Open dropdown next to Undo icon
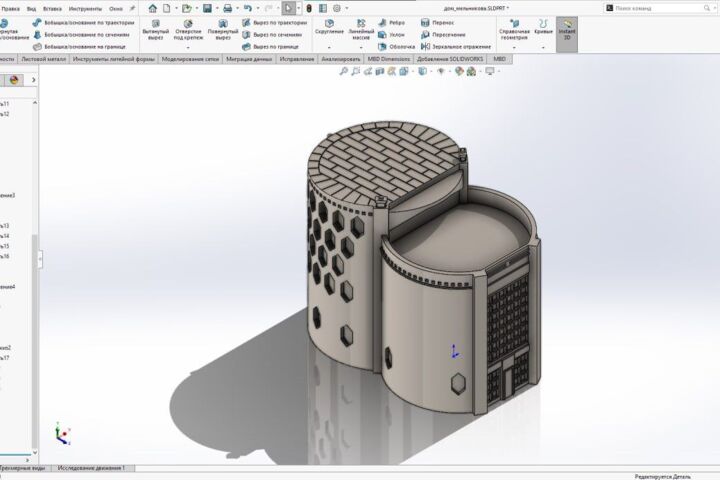 258,8
